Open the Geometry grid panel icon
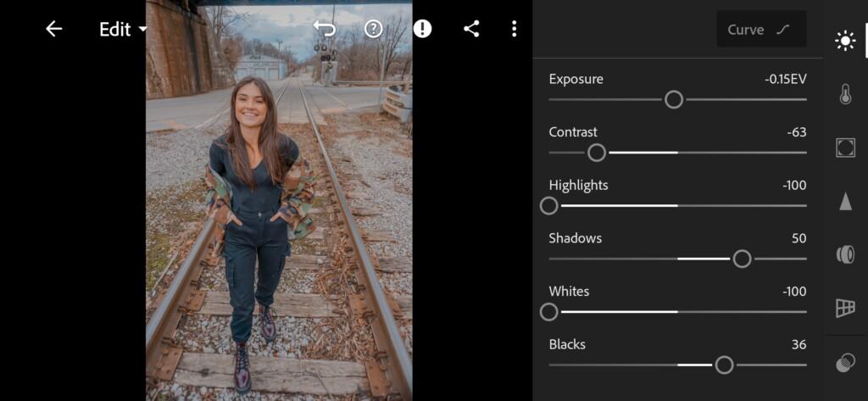The width and height of the screenshot is (868, 401). coord(845,308)
